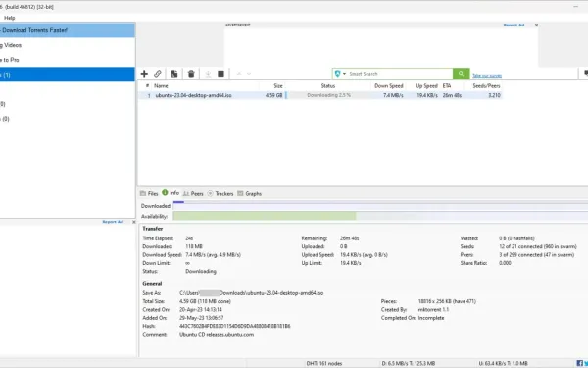
Task: Click the Stop torrent square icon
Action: click(220, 74)
